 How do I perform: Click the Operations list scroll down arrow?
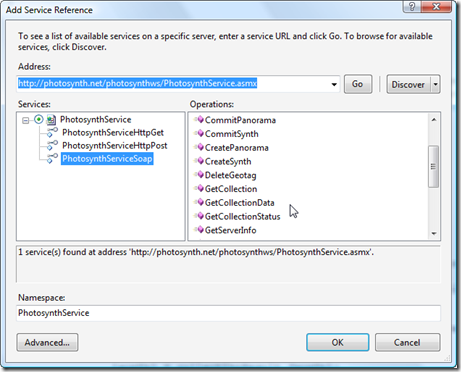[x=434, y=233]
